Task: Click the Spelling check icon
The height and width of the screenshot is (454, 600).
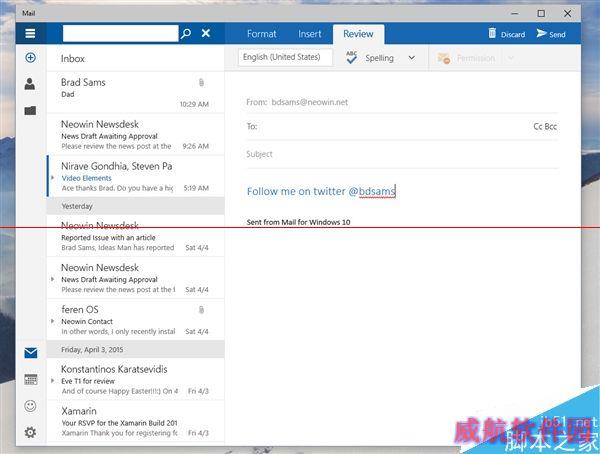Action: pyautogui.click(x=351, y=57)
